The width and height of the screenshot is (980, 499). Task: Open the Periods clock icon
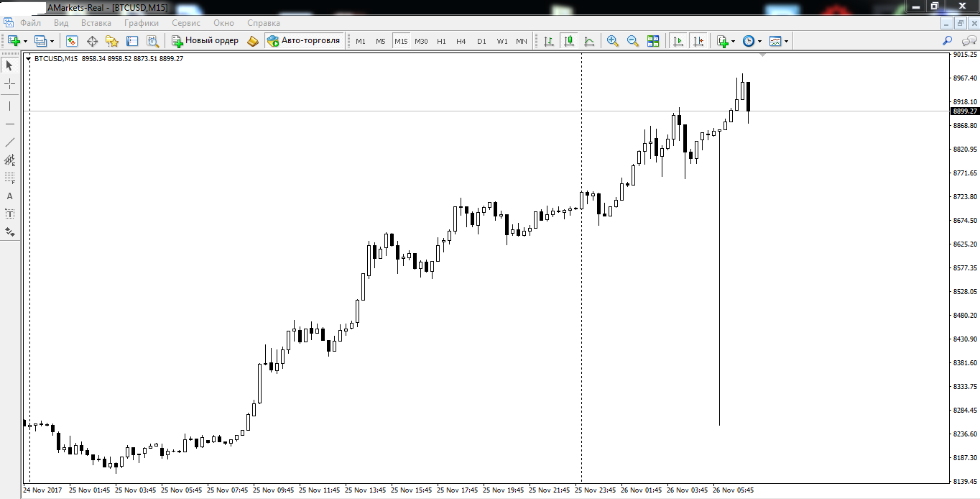coord(749,41)
